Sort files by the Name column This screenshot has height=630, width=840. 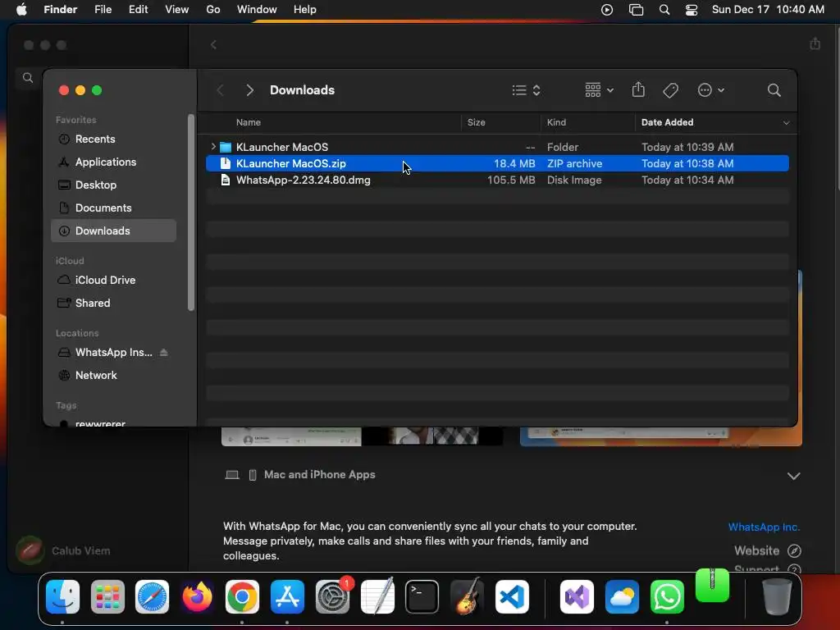click(249, 123)
